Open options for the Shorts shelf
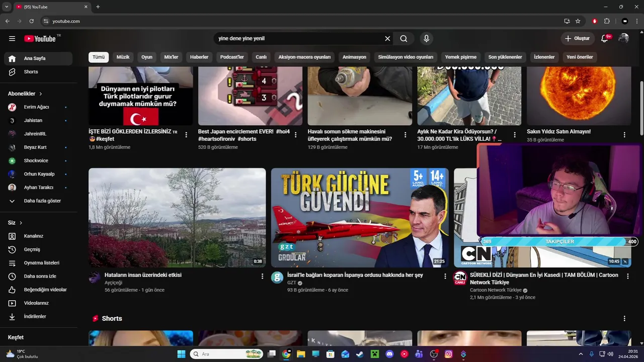The width and height of the screenshot is (644, 362). [624, 319]
